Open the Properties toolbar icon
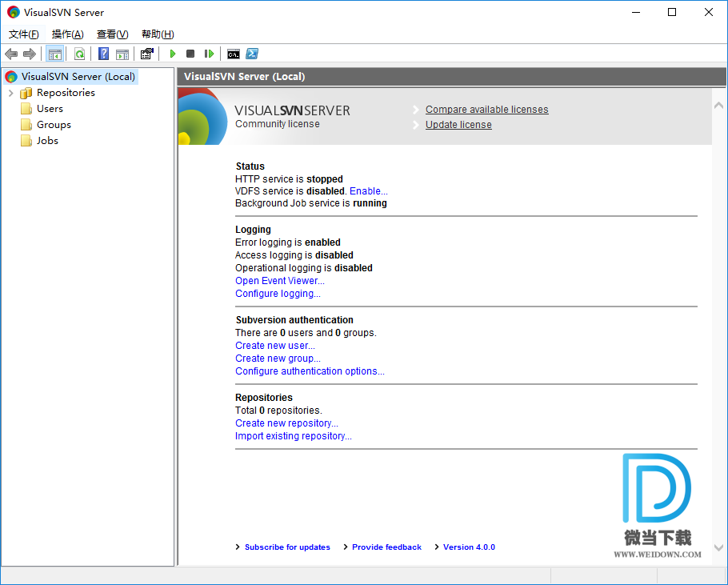Image resolution: width=728 pixels, height=585 pixels. pos(146,54)
